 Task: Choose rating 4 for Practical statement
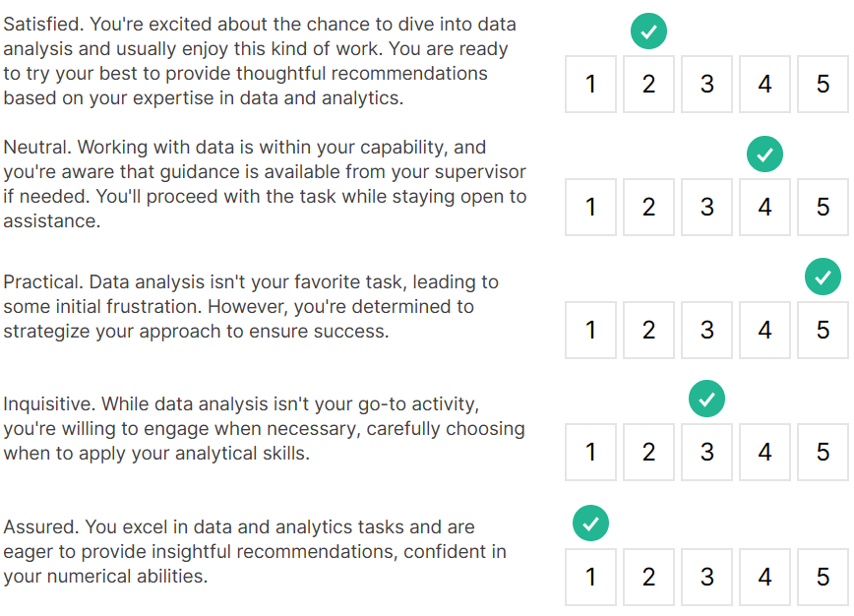click(765, 331)
